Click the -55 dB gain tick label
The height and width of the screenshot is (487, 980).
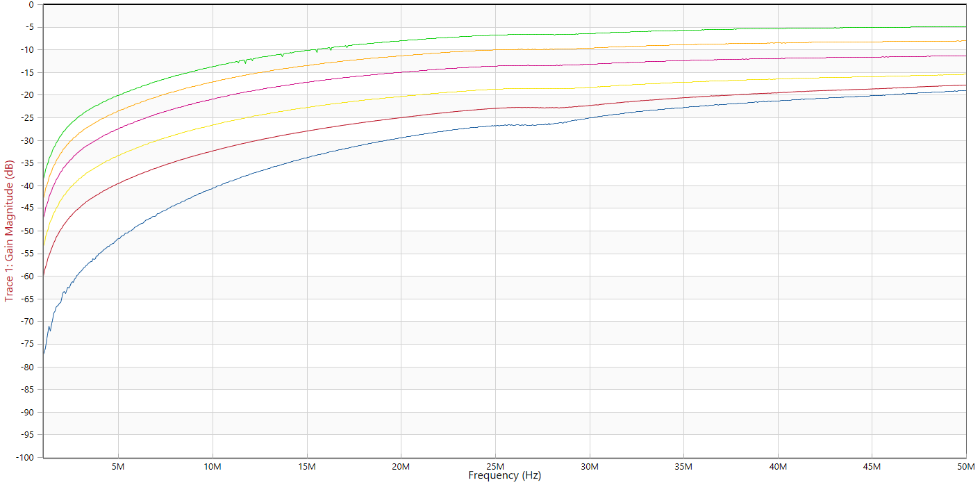tap(26, 254)
